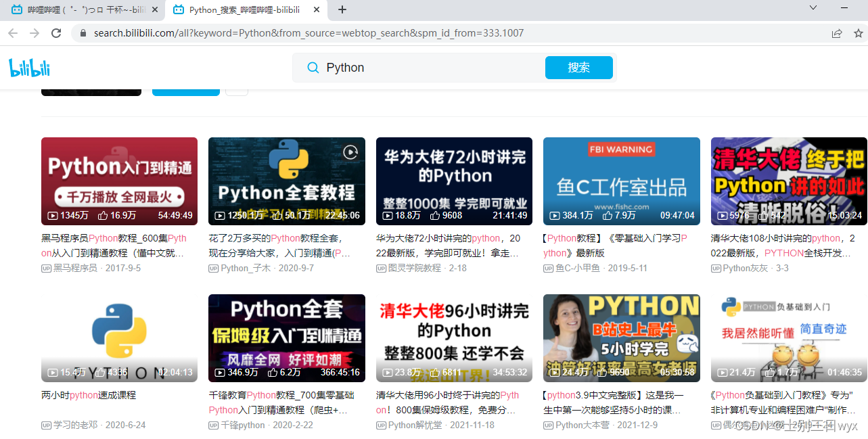868x439 pixels.
Task: Bookmark this page with star icon
Action: [859, 33]
